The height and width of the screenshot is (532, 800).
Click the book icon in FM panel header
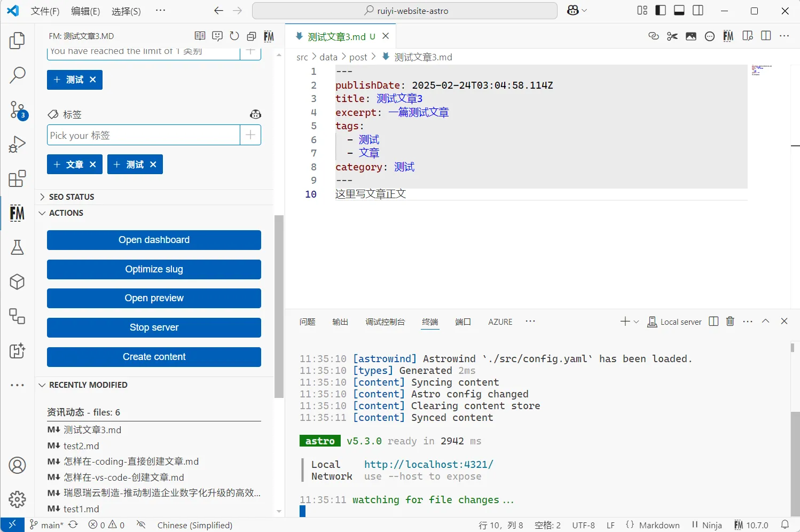point(200,36)
